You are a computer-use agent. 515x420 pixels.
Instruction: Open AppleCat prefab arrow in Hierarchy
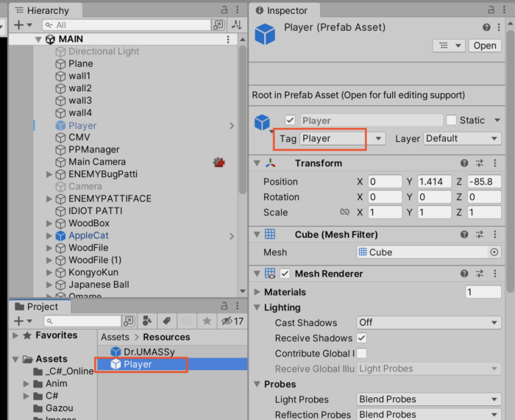point(232,236)
